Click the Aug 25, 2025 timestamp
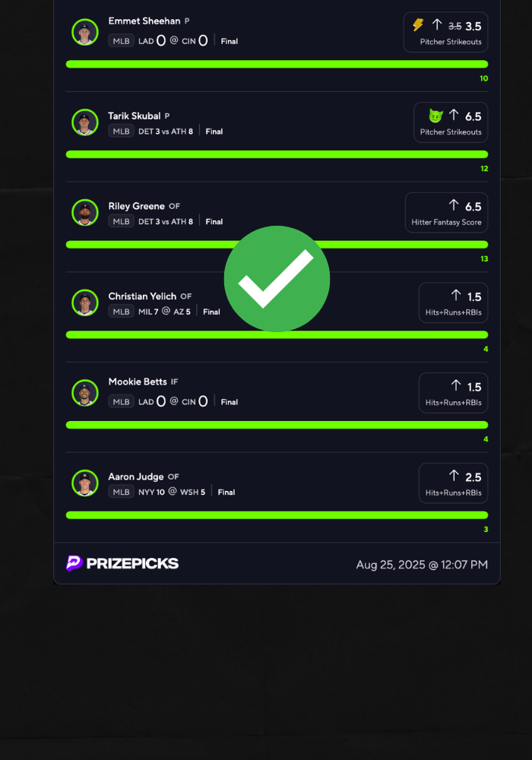 coord(422,565)
